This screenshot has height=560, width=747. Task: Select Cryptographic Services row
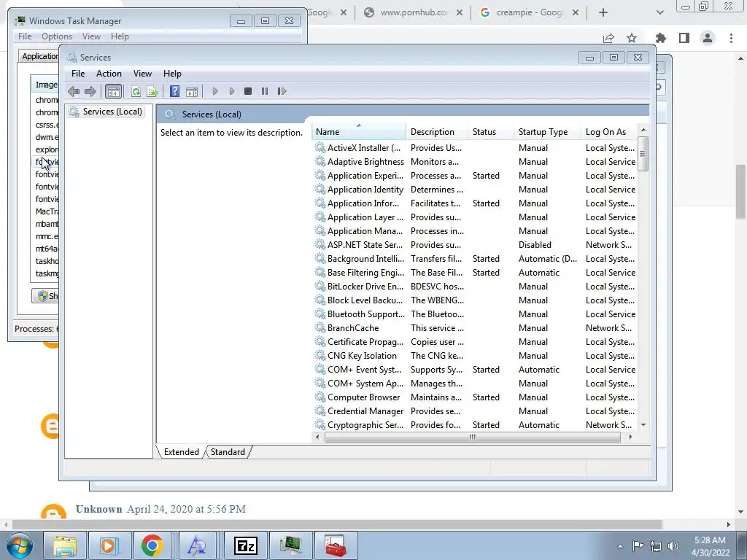[x=475, y=425]
